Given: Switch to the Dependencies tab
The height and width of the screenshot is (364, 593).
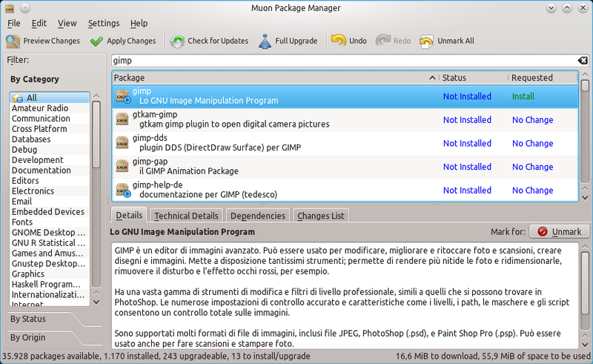Looking at the screenshot, I should click(257, 216).
